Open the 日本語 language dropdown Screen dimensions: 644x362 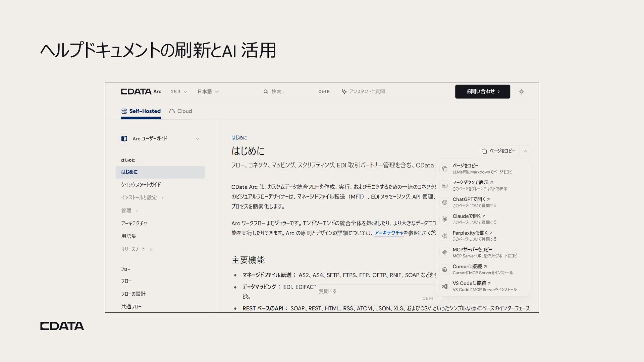tap(208, 92)
